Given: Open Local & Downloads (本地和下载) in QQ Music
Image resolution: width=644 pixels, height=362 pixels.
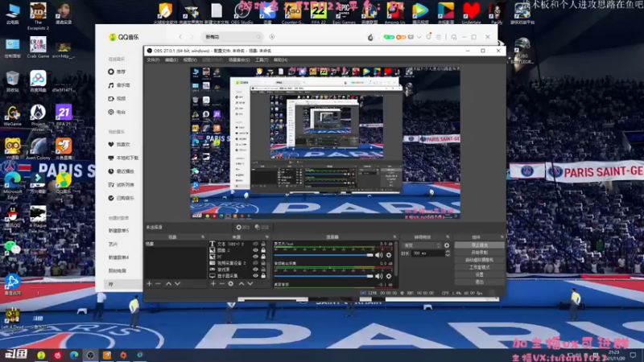Looking at the screenshot, I should [123, 158].
